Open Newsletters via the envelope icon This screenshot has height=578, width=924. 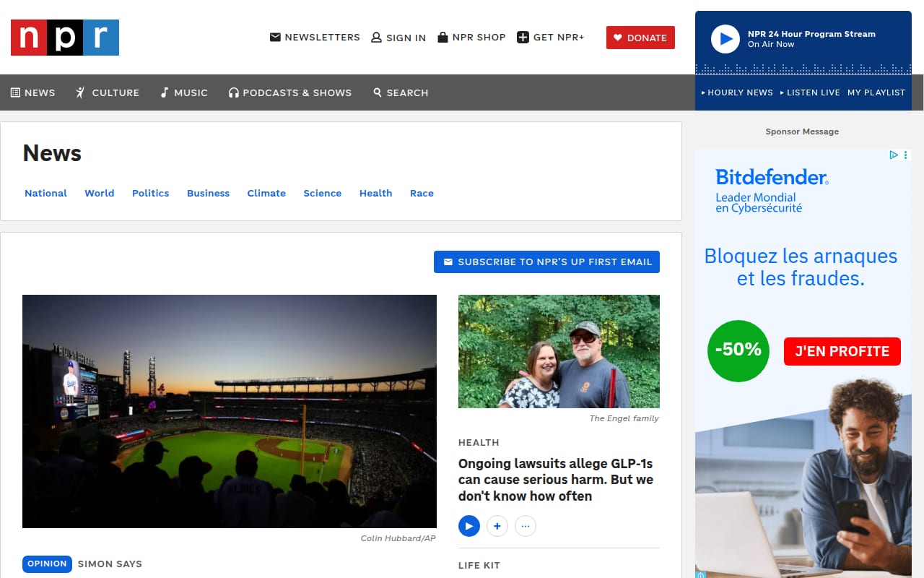(275, 37)
